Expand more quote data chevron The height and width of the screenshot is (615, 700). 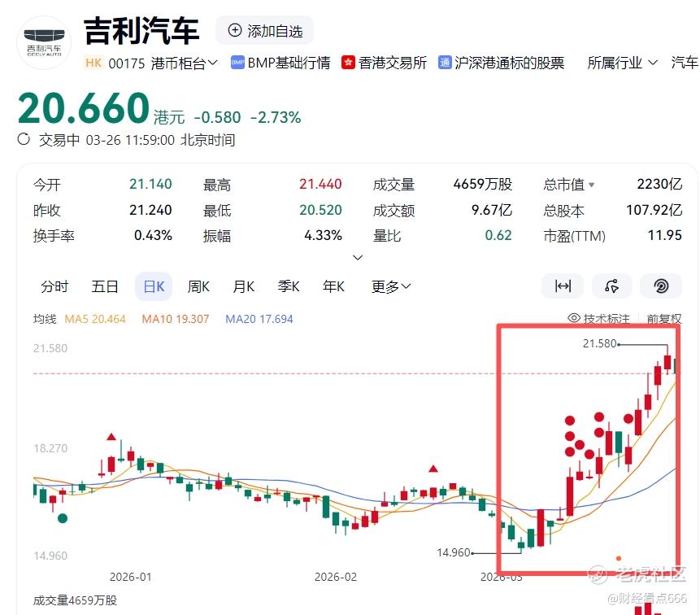pyautogui.click(x=358, y=258)
